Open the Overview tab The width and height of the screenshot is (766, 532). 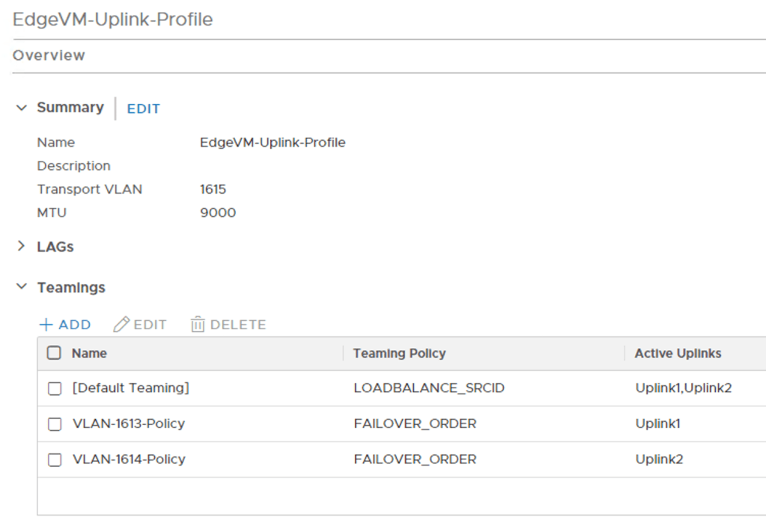[49, 55]
